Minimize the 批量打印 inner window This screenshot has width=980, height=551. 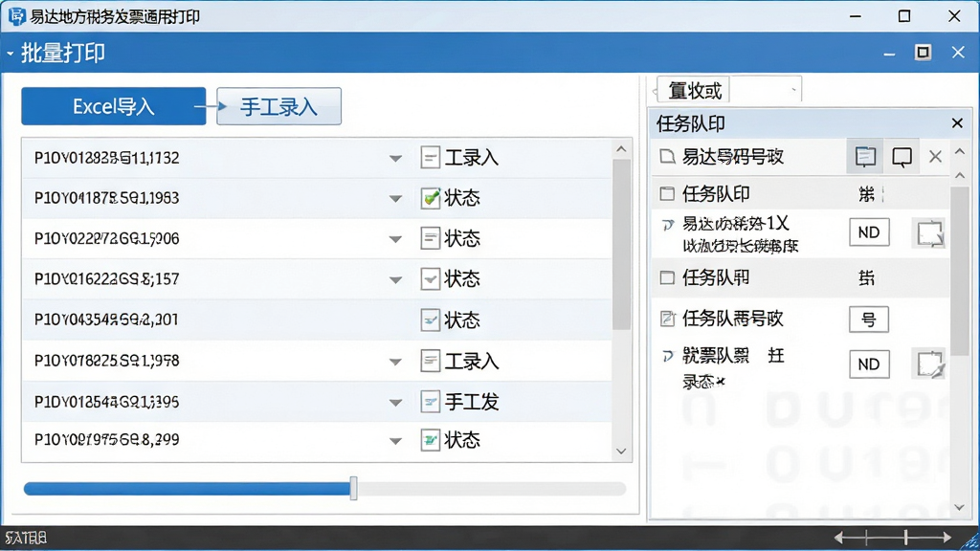pos(889,54)
